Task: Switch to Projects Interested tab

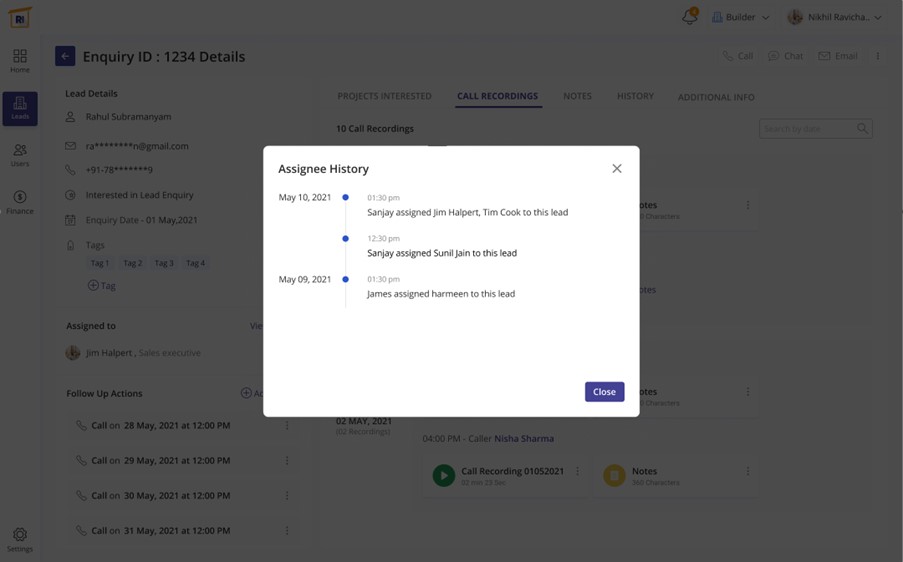Action: click(384, 96)
